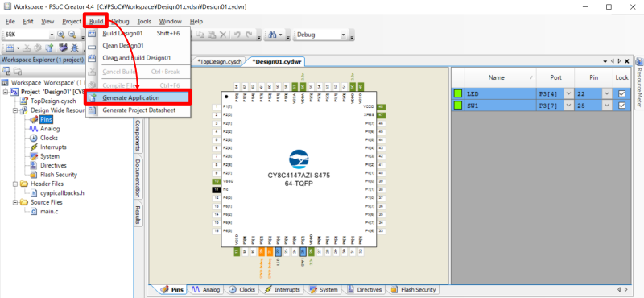Click the Build Design01 menu entry icon

click(x=93, y=34)
